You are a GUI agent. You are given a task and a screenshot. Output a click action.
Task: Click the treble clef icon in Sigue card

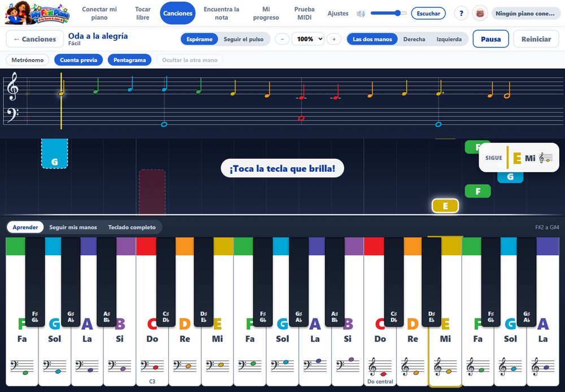point(546,158)
